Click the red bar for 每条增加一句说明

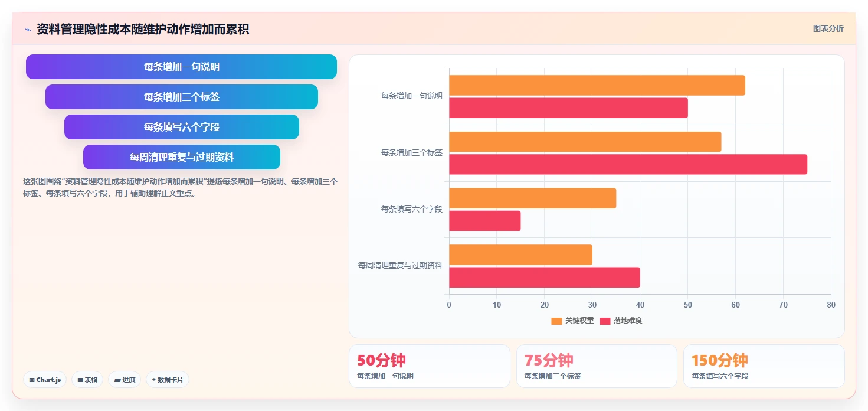568,107
